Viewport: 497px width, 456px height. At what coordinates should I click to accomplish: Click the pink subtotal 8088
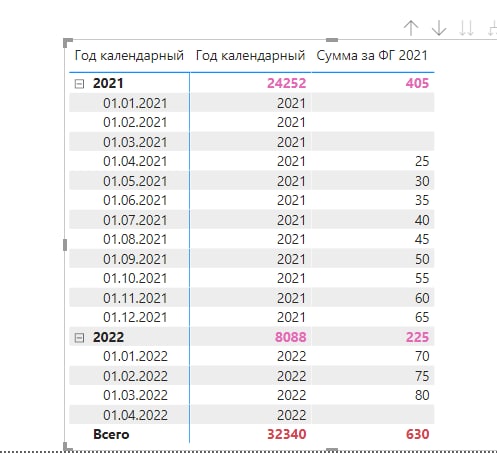290,337
